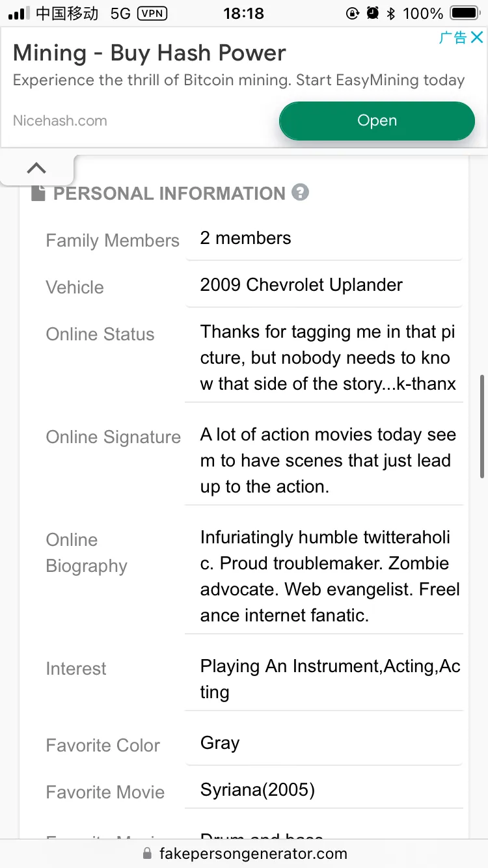Screen dimensions: 488x868
Task: Click the Personal Information section heading
Action: 169,193
